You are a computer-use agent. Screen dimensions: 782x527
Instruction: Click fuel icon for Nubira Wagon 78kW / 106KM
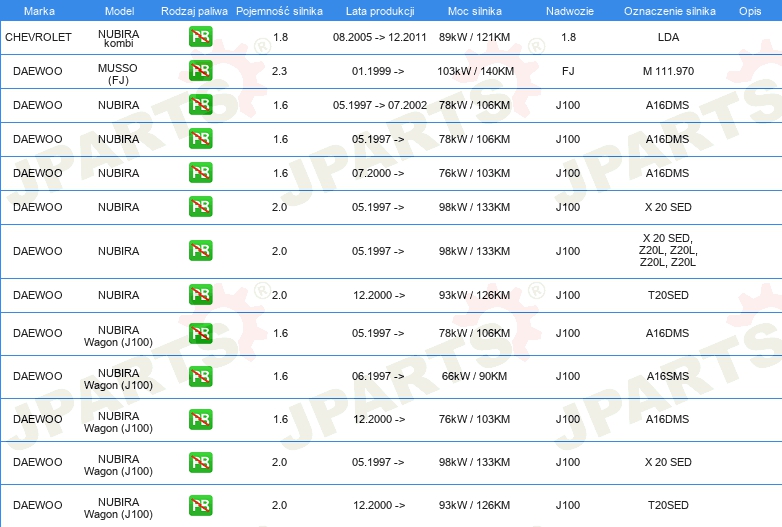(200, 333)
